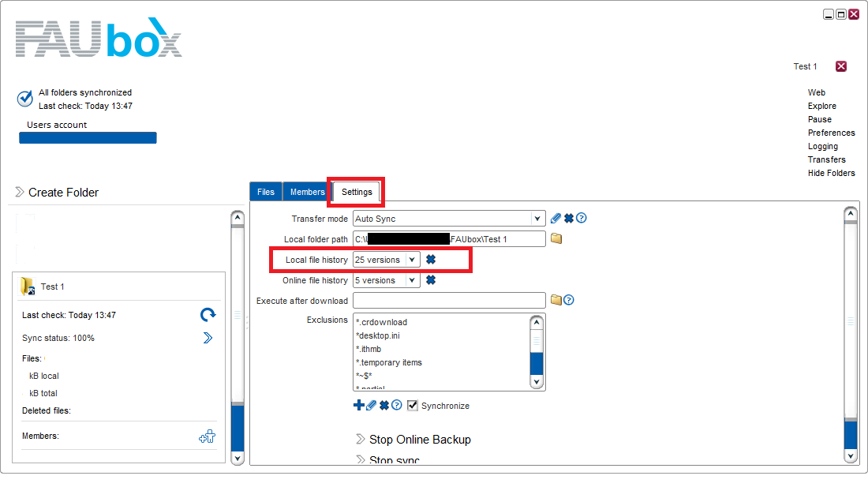This screenshot has width=868, height=502.
Task: Open the Online file history versions dropdown
Action: tap(412, 279)
